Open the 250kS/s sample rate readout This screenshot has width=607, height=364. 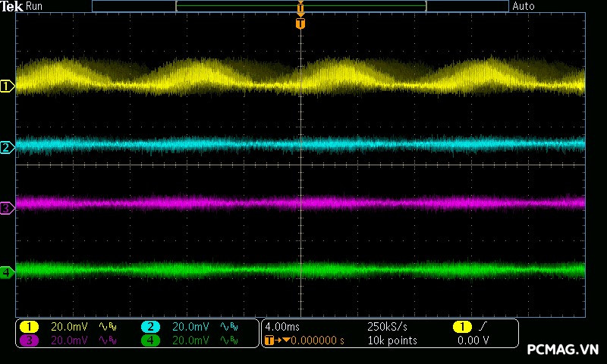(x=387, y=327)
